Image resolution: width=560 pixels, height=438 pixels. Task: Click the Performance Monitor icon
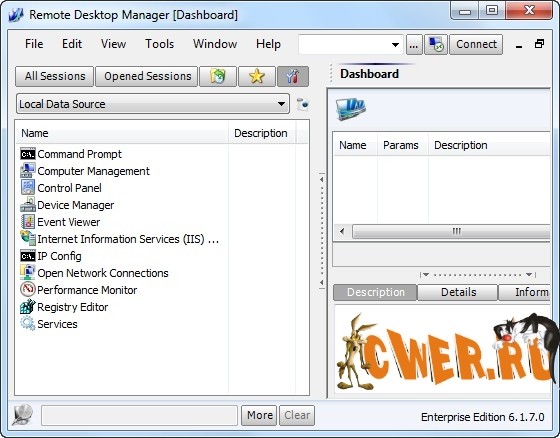coord(28,290)
